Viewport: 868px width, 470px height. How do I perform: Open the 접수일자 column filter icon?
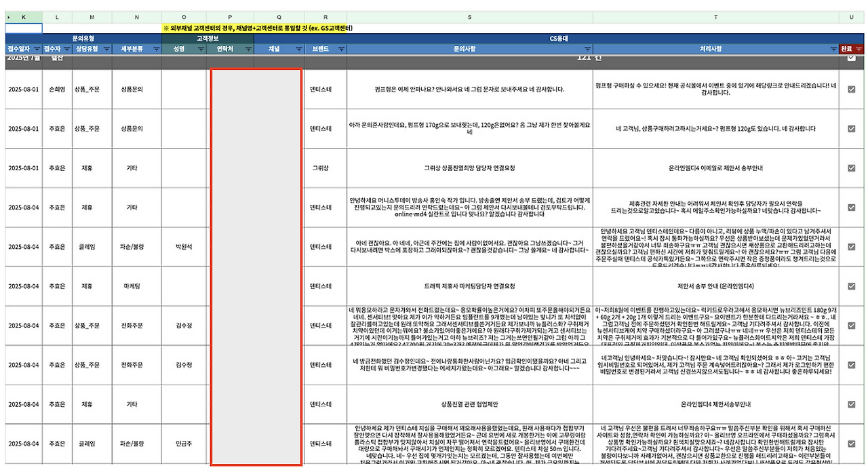[x=35, y=47]
